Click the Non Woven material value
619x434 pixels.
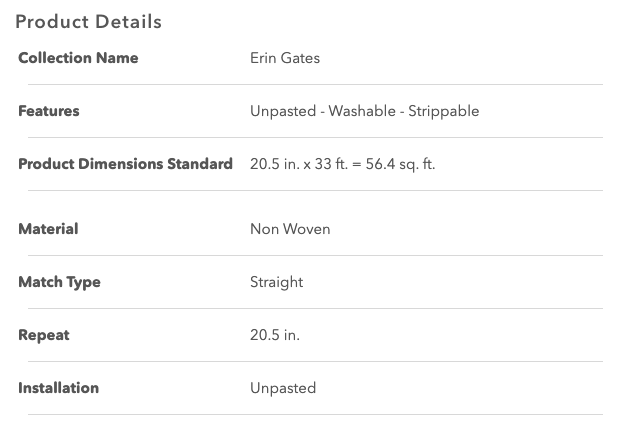point(290,229)
